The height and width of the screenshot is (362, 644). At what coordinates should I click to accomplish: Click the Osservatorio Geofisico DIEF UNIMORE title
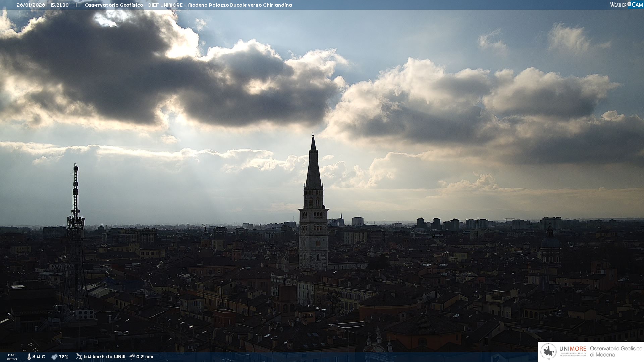188,5
